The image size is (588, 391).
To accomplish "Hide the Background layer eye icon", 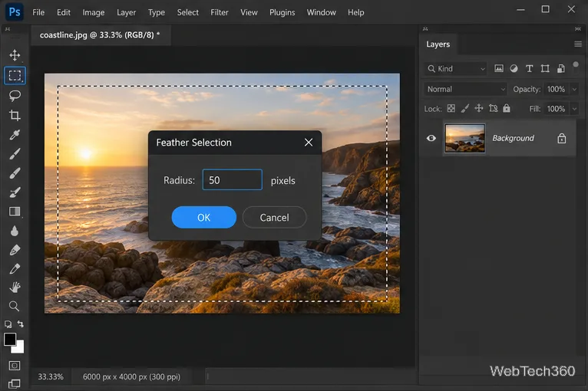I will point(431,138).
